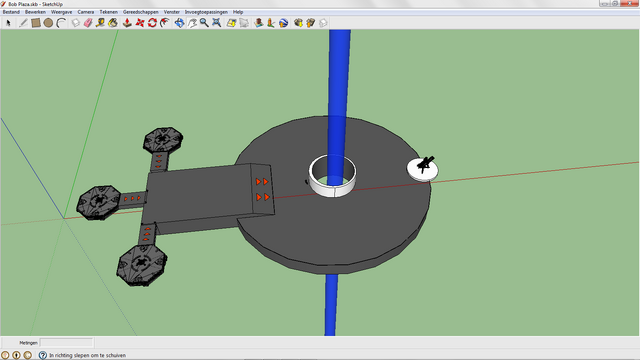Screen dimensions: 640x360
Task: Activate the Push/Pull tool
Action: point(127,23)
